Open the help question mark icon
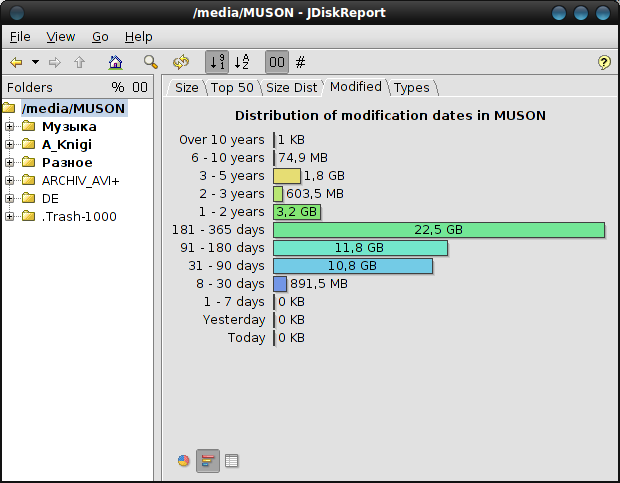The width and height of the screenshot is (620, 483). [x=604, y=62]
